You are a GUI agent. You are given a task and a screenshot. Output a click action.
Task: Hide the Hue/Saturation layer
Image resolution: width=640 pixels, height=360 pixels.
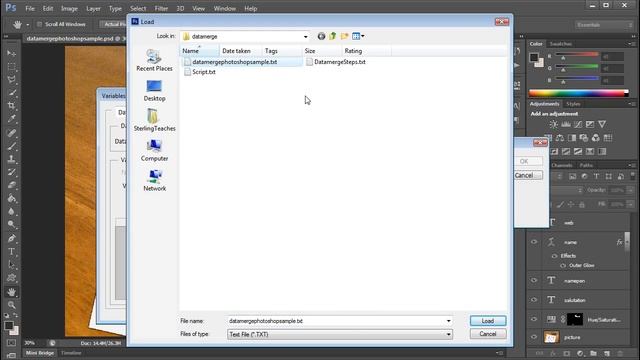(x=534, y=319)
